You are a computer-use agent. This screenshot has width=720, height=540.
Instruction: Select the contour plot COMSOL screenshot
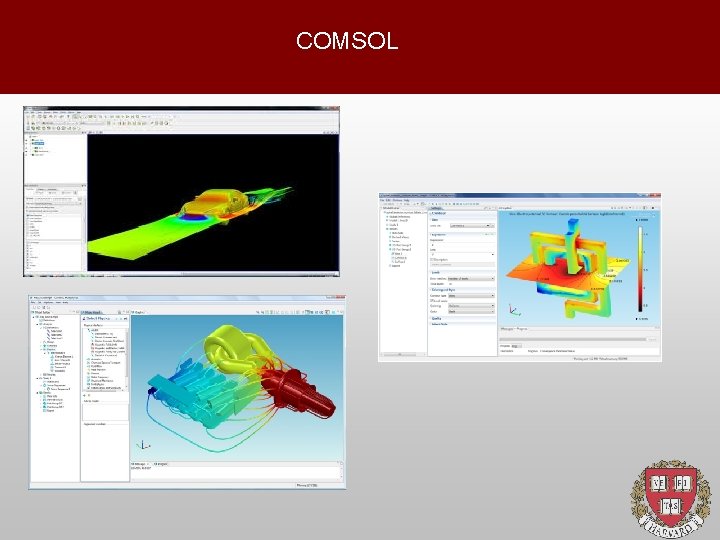point(520,277)
